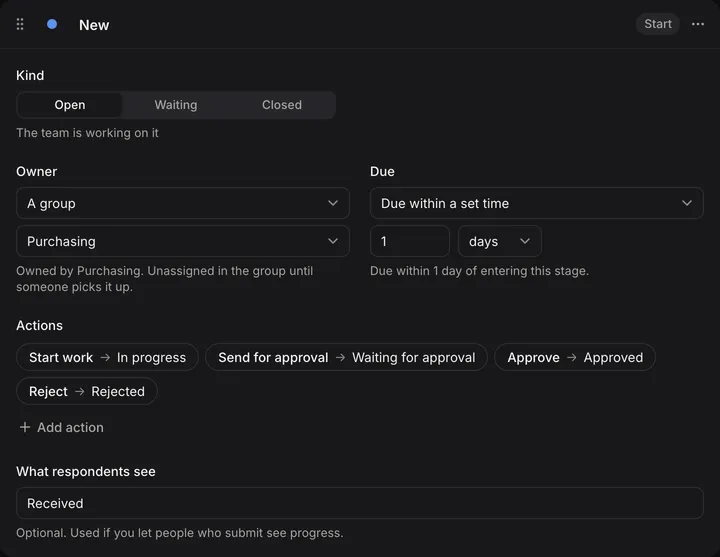Click the blue stage color dot
Screen dimensions: 720x557
click(x=52, y=24)
